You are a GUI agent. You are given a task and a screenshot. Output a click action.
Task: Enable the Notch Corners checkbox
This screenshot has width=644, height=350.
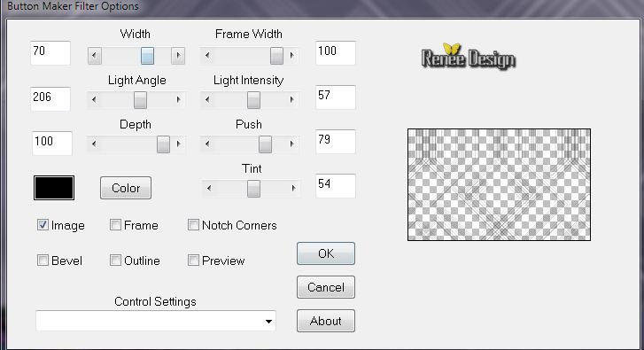click(x=193, y=225)
